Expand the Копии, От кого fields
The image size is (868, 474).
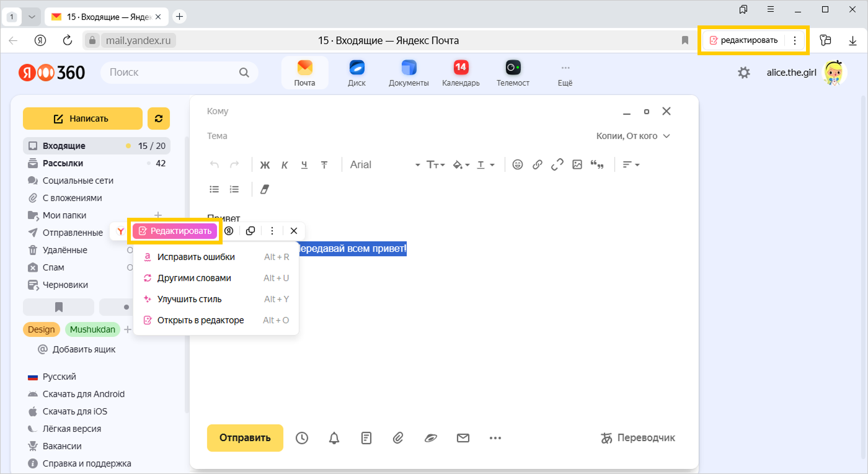(x=633, y=136)
